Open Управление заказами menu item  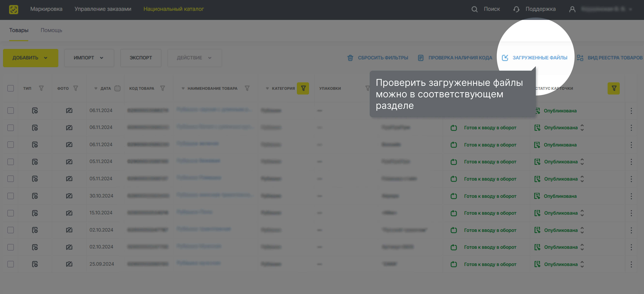coord(103,9)
